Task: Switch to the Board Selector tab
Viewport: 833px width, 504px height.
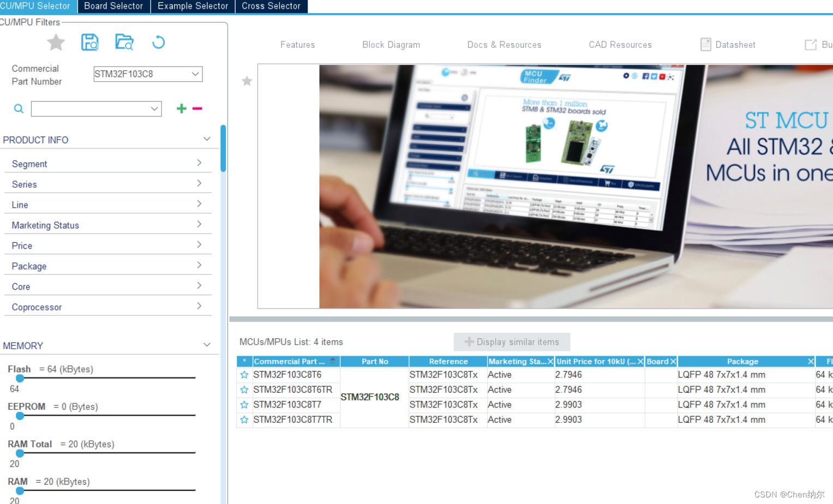Action: [x=113, y=6]
